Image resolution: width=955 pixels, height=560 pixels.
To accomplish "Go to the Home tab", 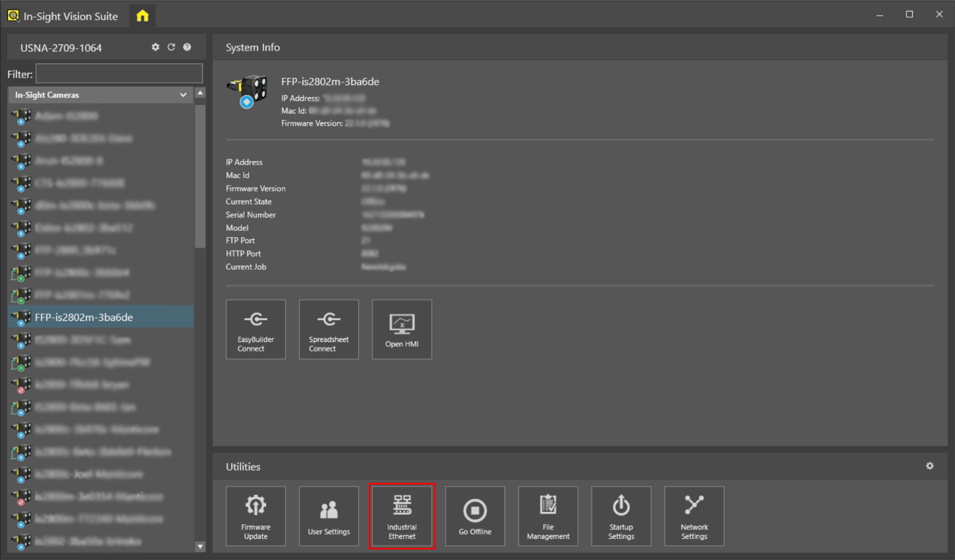I will click(142, 16).
